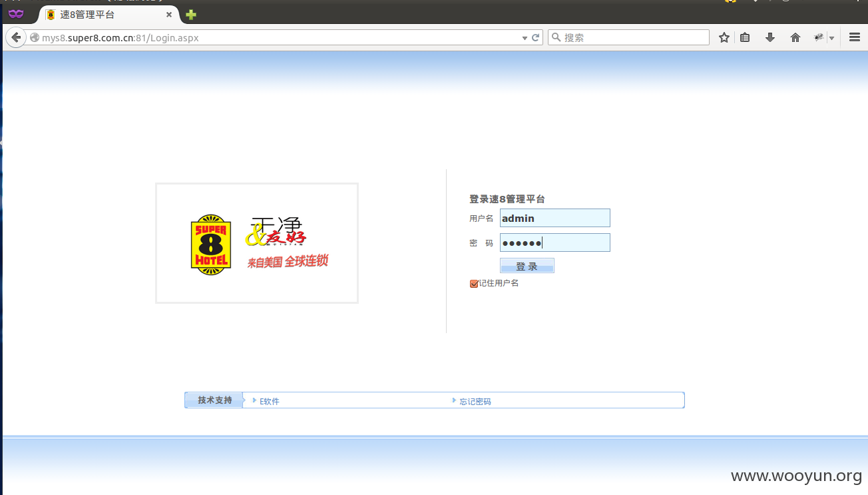Go to browser home icon
Screen dimensions: 868x495
(795, 38)
